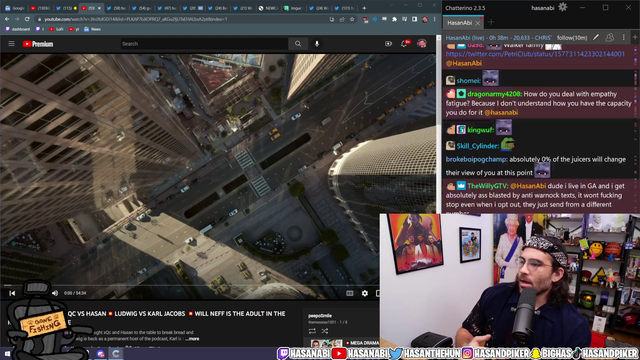Click username brokeboipogchamp in chat
The width and height of the screenshot is (640, 360).
tap(476, 159)
